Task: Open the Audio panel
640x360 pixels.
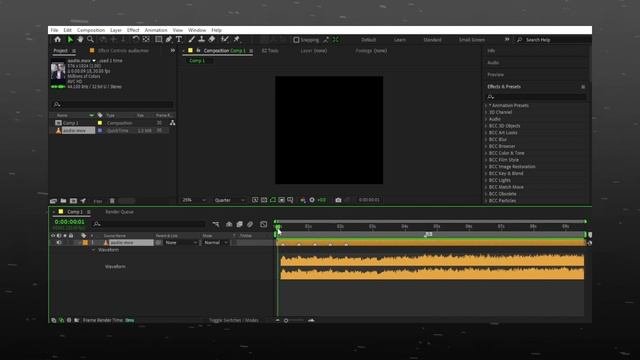Action: pos(493,63)
